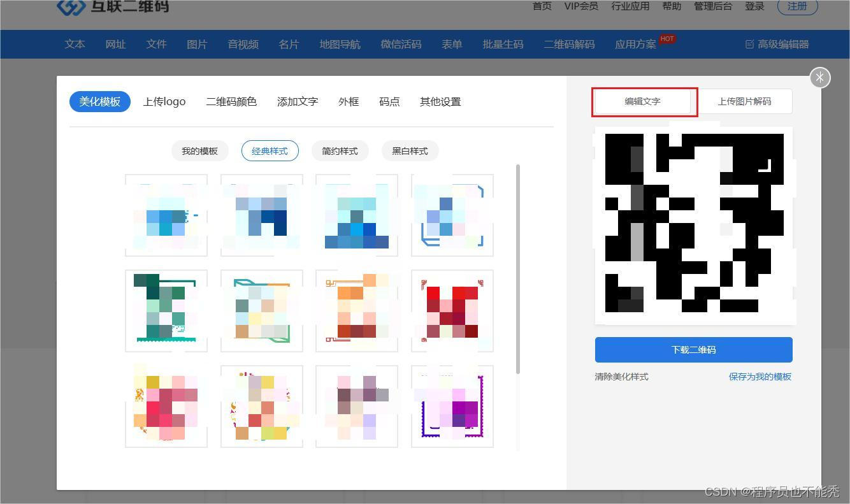Click 保存为我的模板 link
The image size is (850, 504).
(760, 377)
